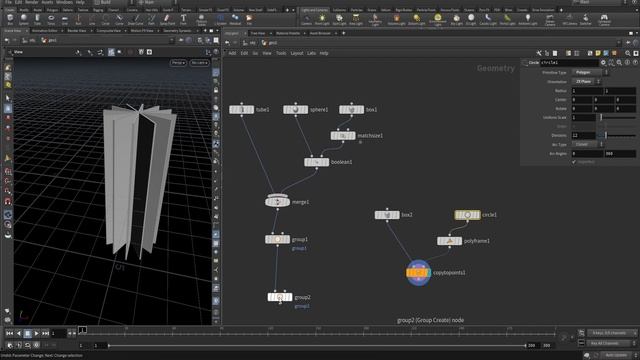Open the Windows menu
The height and width of the screenshot is (360, 640).
click(x=64, y=2)
